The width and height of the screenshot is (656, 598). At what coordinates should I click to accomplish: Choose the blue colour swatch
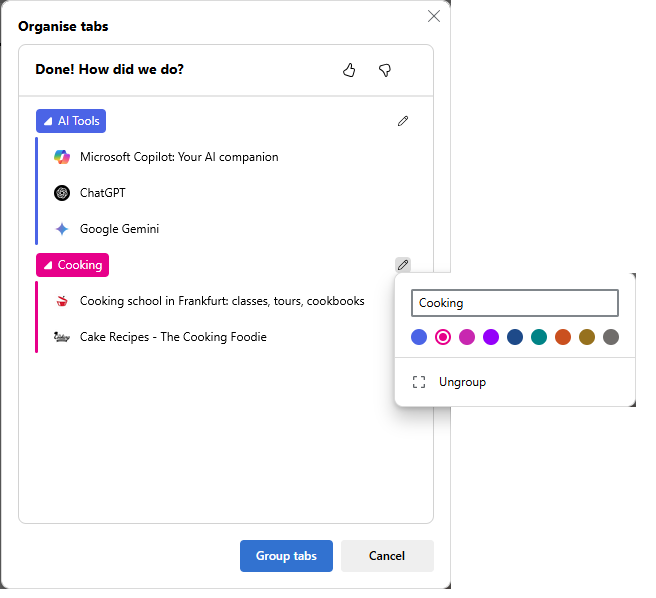click(x=419, y=337)
